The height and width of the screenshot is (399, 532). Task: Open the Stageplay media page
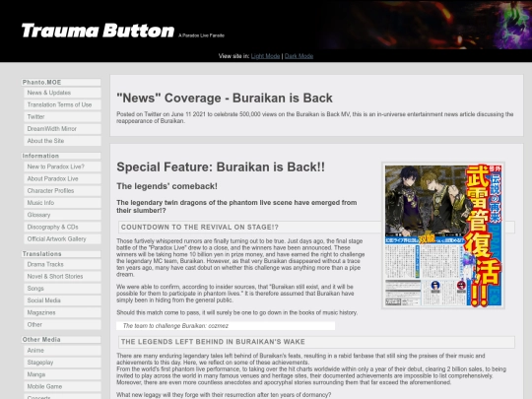coord(62,363)
